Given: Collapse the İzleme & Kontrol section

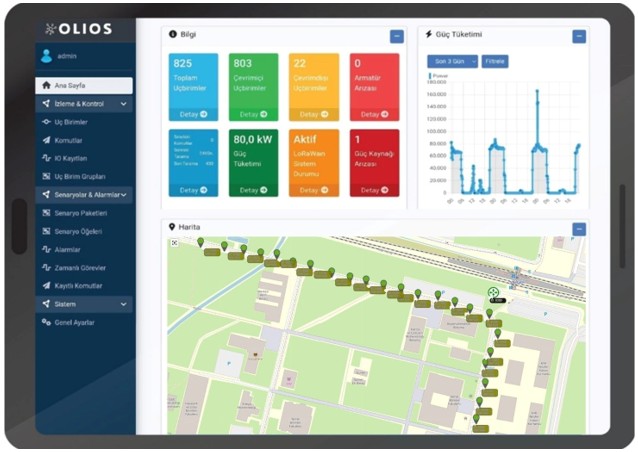Looking at the screenshot, I should click(123, 104).
